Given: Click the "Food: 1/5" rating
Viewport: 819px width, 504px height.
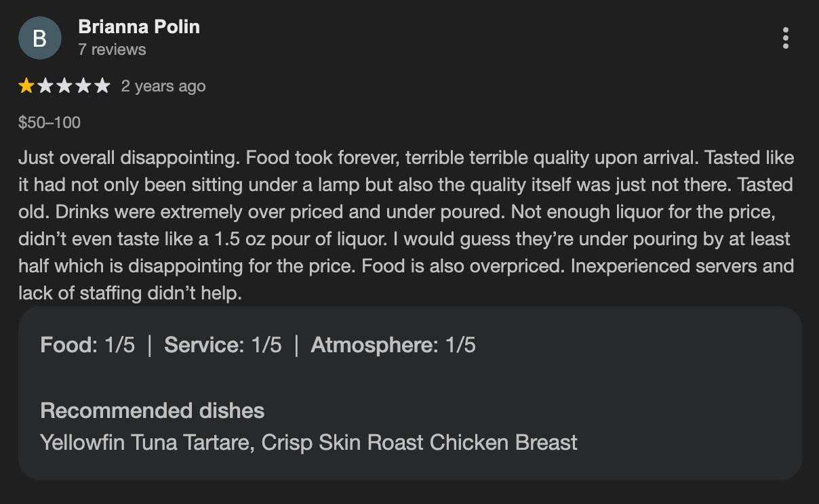Looking at the screenshot, I should tap(87, 345).
